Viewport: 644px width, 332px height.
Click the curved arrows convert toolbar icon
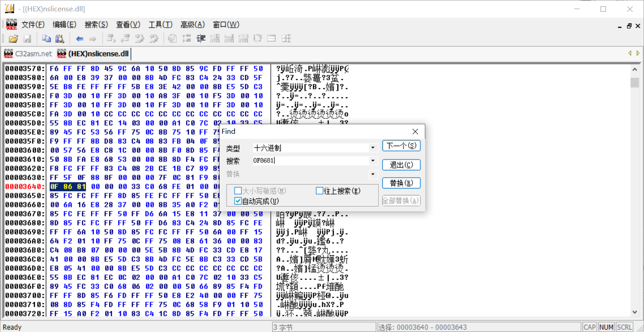coord(258,39)
